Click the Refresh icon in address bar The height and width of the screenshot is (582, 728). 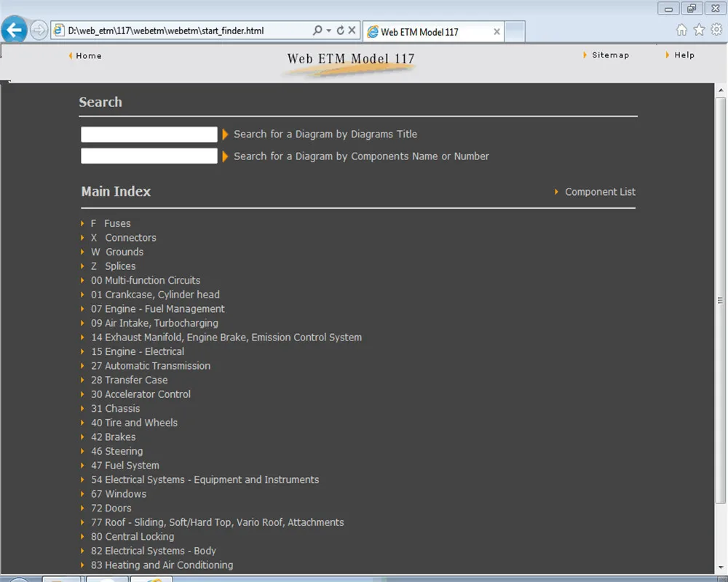[x=340, y=31]
